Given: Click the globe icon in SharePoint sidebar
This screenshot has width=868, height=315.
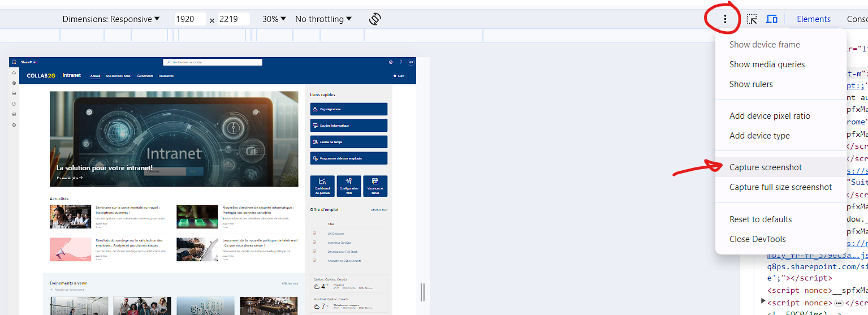Looking at the screenshot, I should 14,83.
